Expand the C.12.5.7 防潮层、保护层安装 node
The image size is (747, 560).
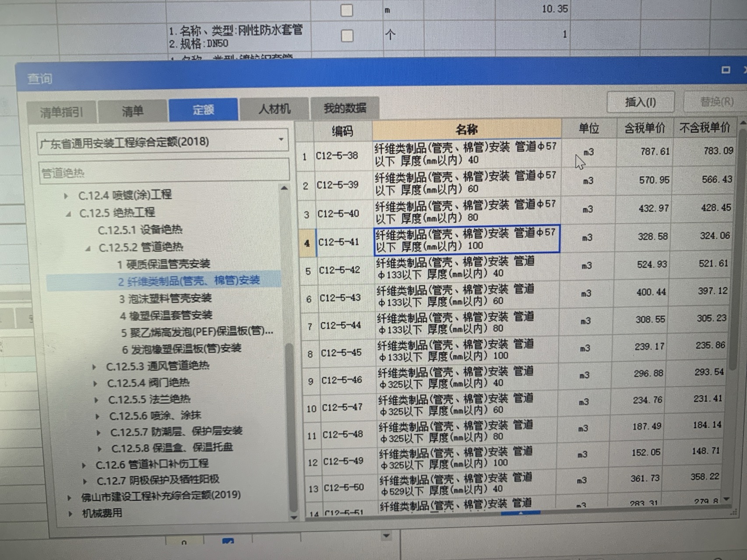click(99, 433)
